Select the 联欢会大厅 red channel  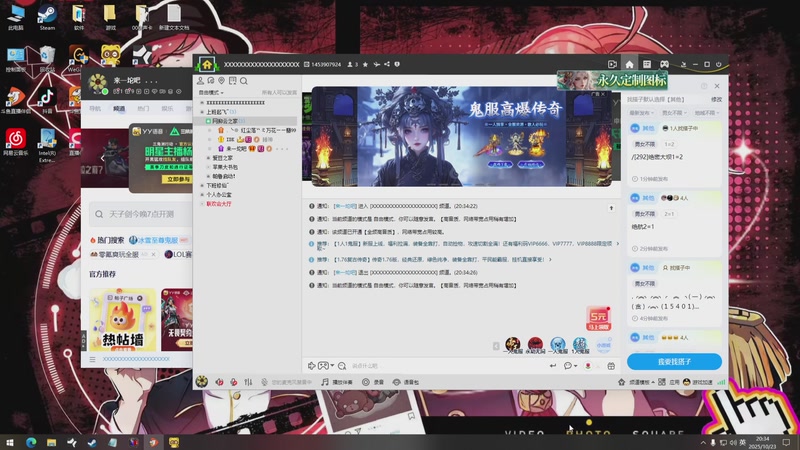point(219,204)
